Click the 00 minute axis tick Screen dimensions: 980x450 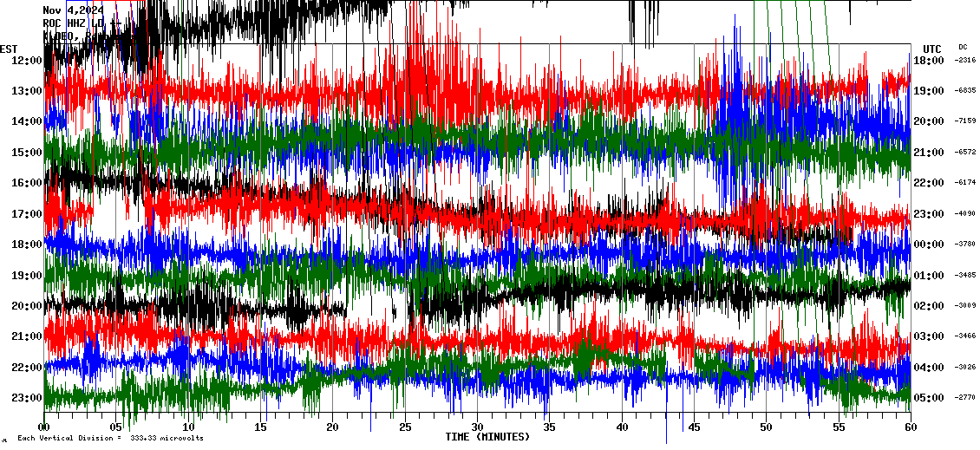coord(44,427)
